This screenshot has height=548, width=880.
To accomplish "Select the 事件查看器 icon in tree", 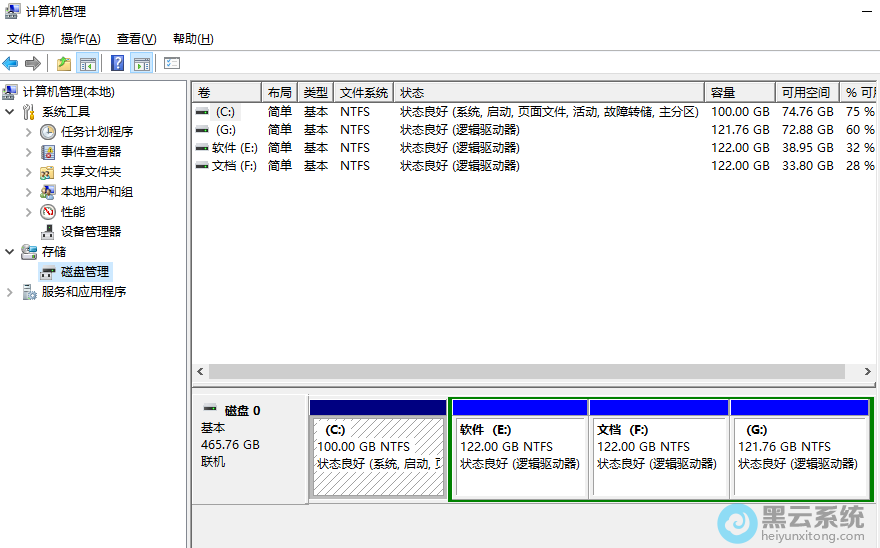I will coord(48,152).
